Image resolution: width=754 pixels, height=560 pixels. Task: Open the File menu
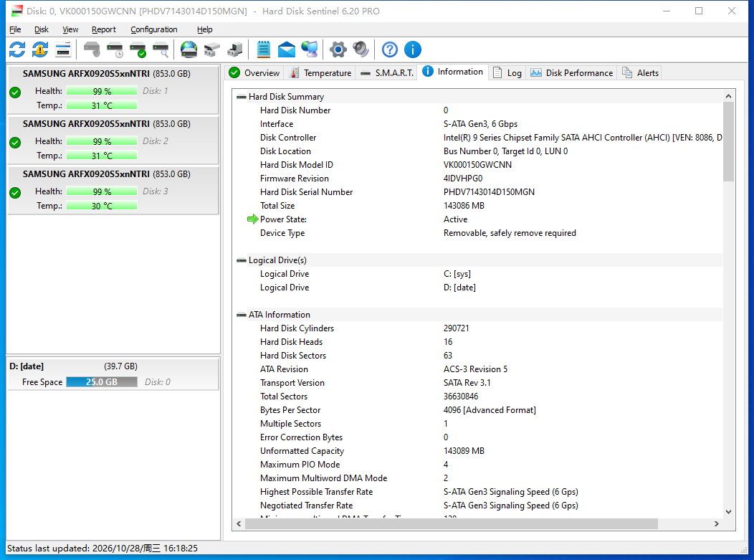15,29
